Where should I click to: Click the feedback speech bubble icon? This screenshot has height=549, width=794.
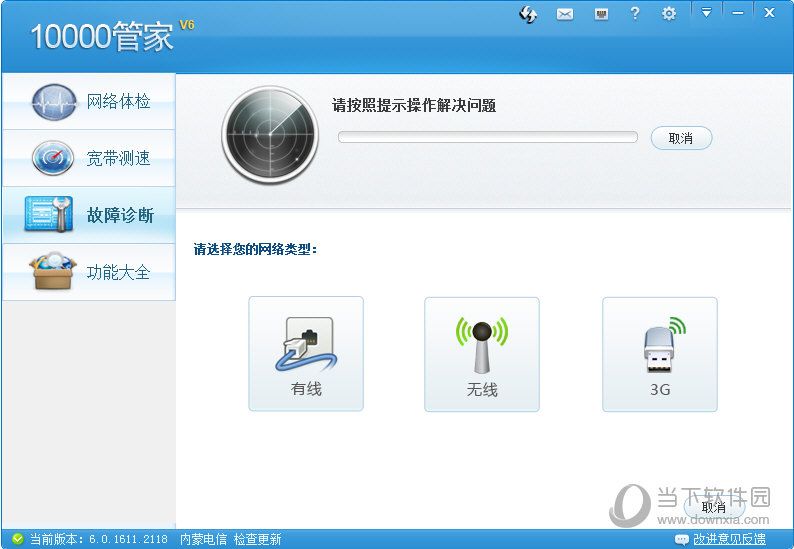coord(682,539)
